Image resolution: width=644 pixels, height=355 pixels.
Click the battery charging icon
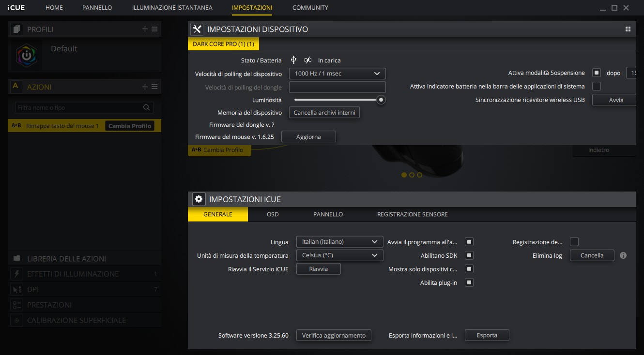(308, 60)
